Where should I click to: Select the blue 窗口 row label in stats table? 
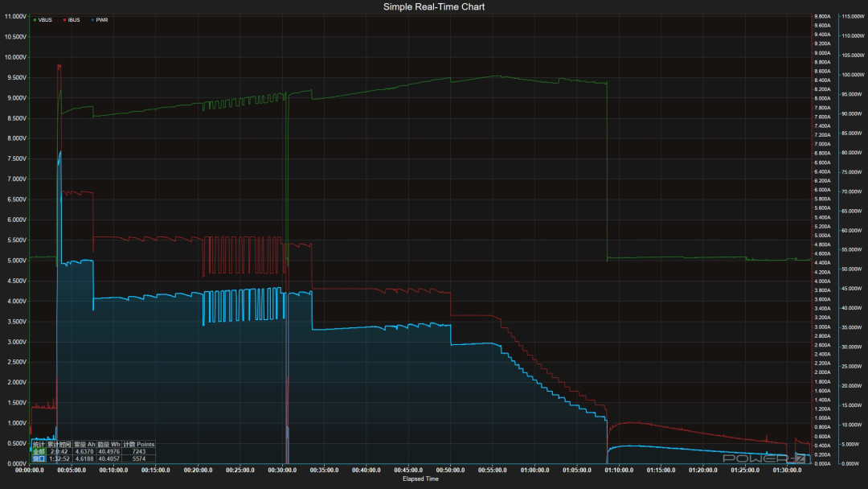coord(39,458)
